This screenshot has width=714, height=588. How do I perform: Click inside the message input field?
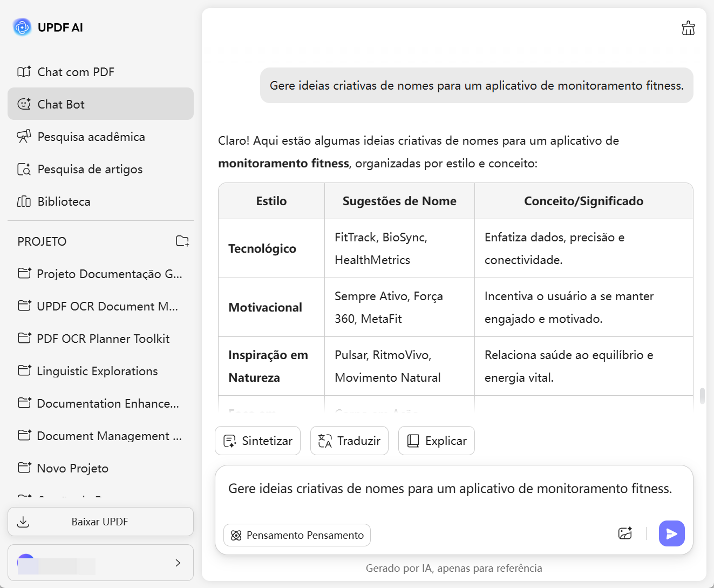coord(450,489)
